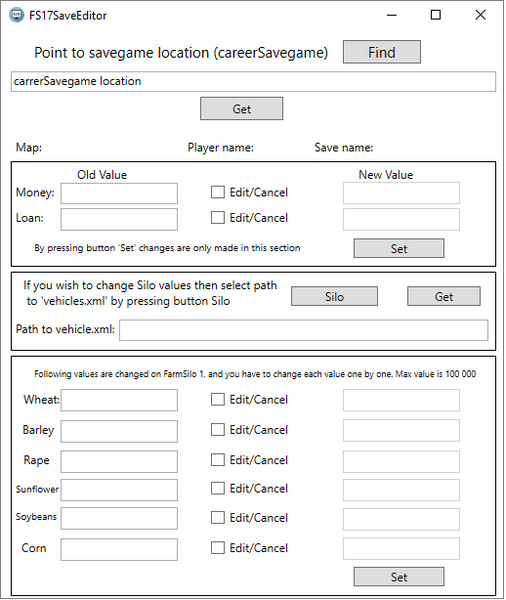Tick the Sunflower Edit/Cancel checkbox
Viewport: 506px width, 600px height.
(x=218, y=488)
